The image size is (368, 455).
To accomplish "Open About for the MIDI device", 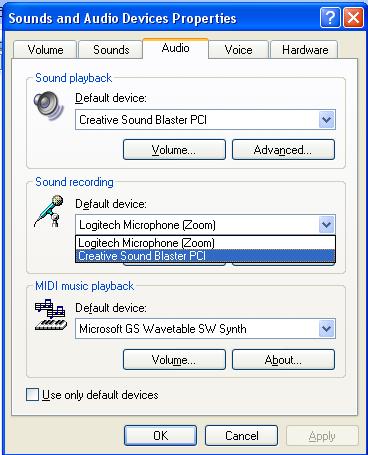I will click(x=283, y=360).
